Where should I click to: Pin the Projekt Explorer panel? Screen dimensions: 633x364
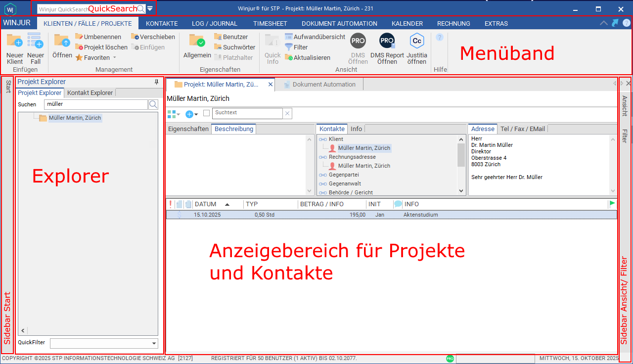(x=157, y=82)
